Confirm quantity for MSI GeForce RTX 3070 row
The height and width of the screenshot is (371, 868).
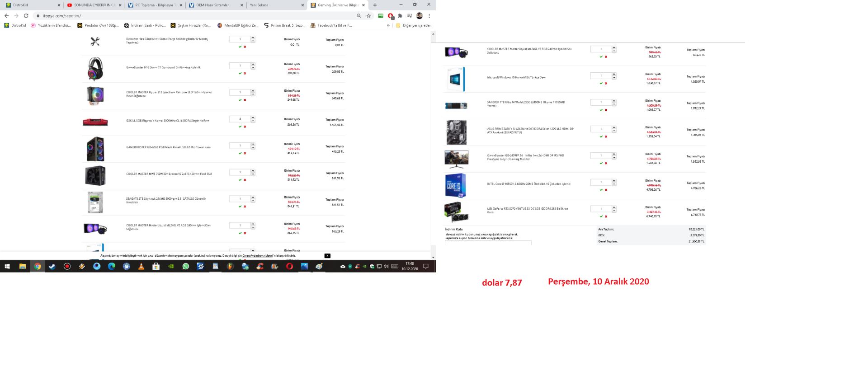pos(601,216)
